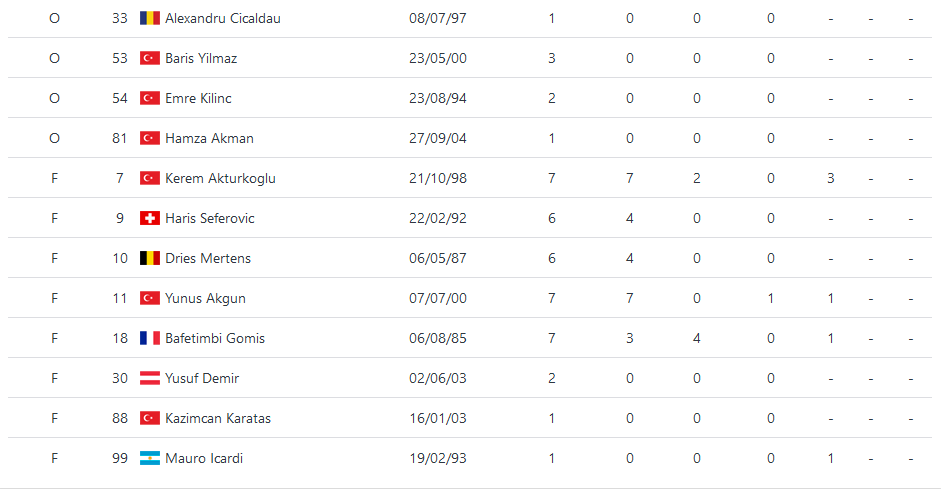Open Mauro Icardi player link
Viewport: 941px width, 489px height.
[204, 458]
